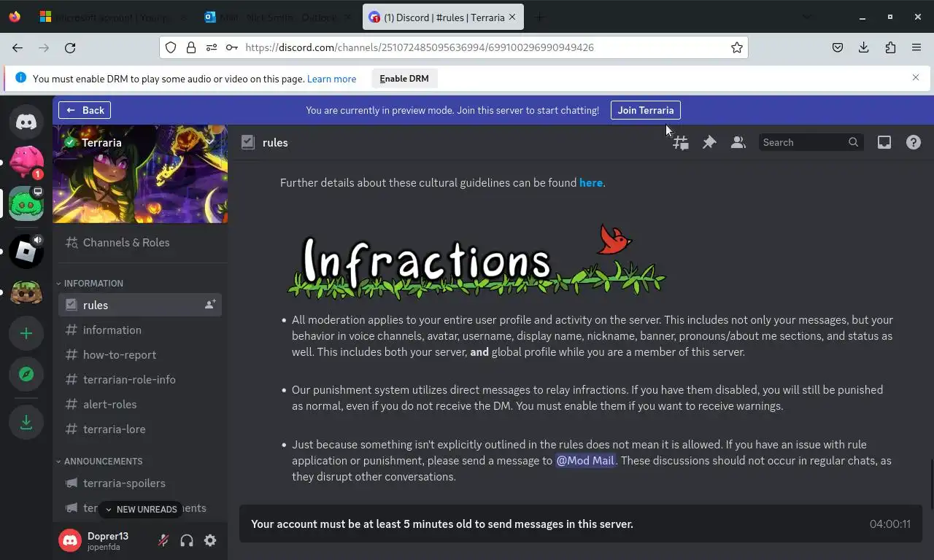Open Explore Discoverable Servers compass icon
The height and width of the screenshot is (560, 934).
26,374
